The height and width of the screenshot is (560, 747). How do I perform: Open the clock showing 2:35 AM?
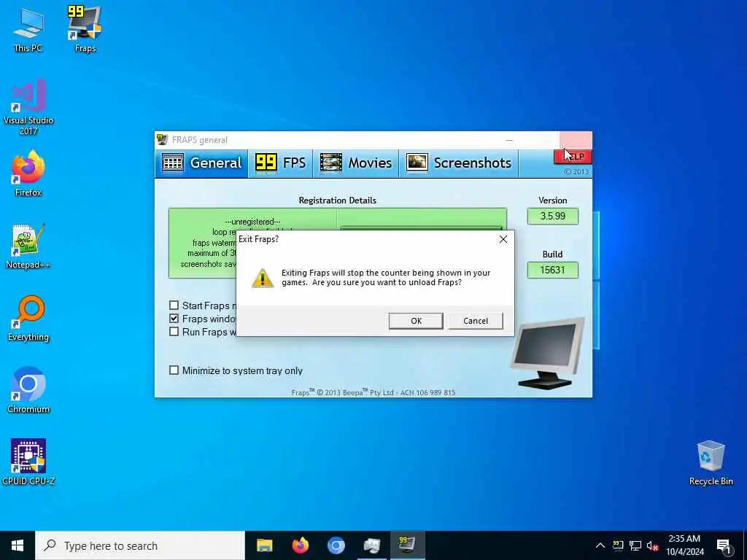coord(684,545)
